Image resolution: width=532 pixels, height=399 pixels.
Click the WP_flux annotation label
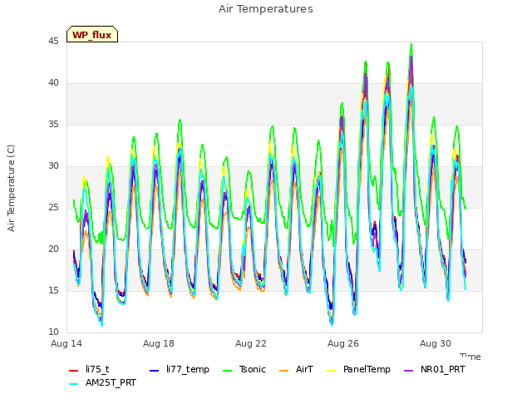pos(92,35)
